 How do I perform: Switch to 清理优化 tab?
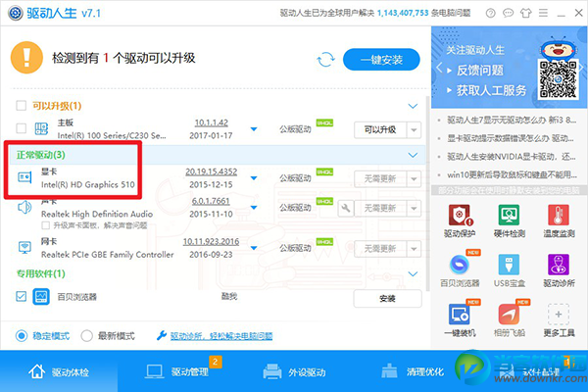tap(413, 371)
